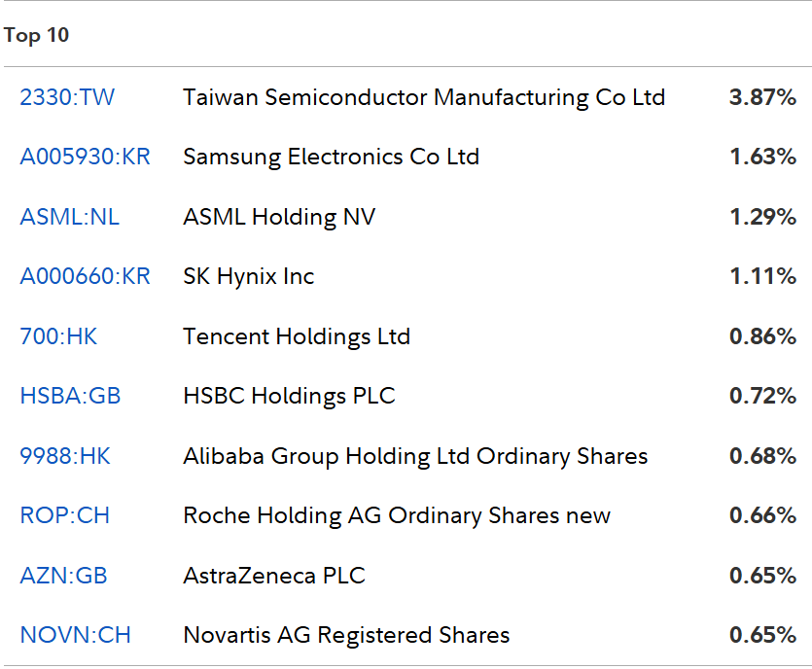
Task: Select Taiwan Semiconductor Manufacturing Co Ltd name
Action: [x=424, y=97]
